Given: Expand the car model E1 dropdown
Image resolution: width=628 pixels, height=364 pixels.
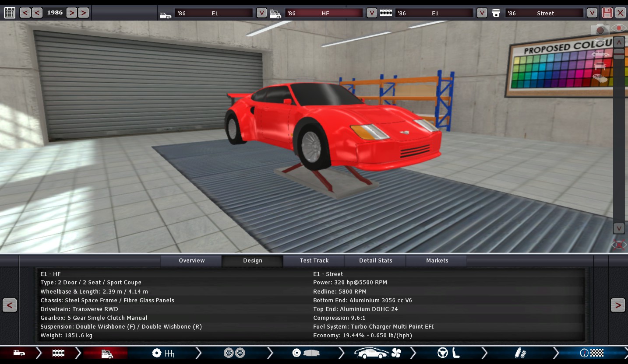Looking at the screenshot, I should click(261, 13).
